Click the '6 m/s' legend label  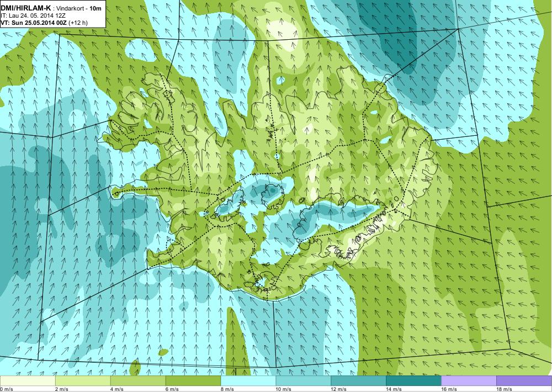(x=172, y=389)
